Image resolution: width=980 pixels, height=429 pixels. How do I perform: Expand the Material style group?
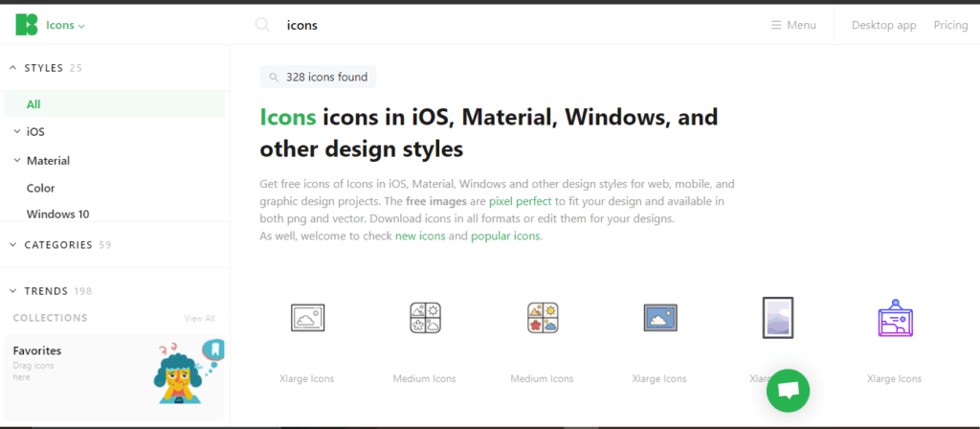pyautogui.click(x=42, y=161)
